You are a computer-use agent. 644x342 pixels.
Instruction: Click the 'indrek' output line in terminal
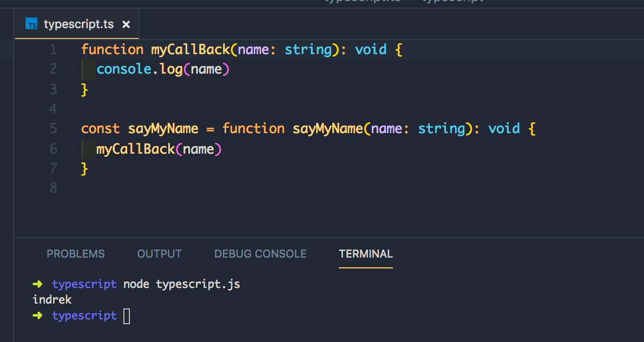pos(52,300)
